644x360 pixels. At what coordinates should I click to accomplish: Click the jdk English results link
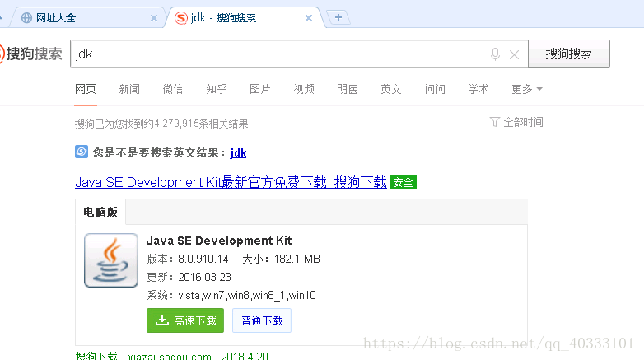[x=238, y=153]
